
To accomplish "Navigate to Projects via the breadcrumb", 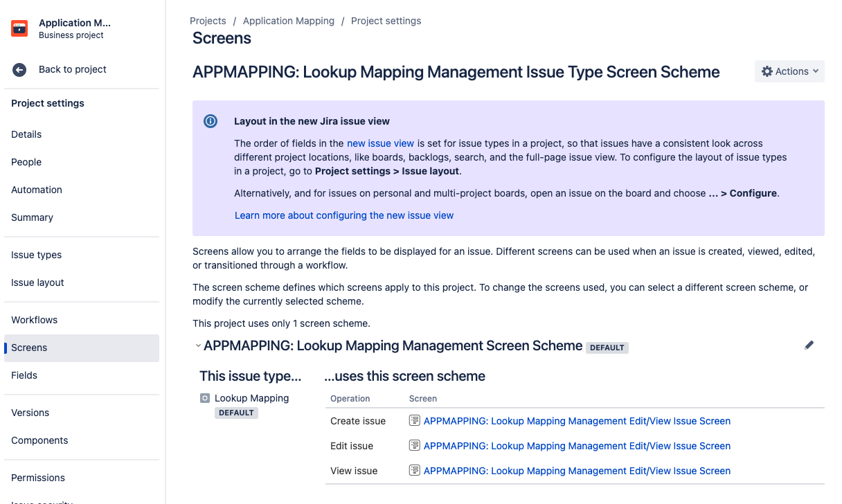I will click(x=208, y=21).
